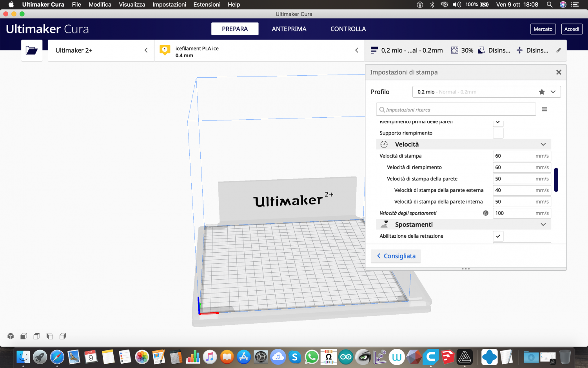Open the Estensioni menu

point(207,5)
